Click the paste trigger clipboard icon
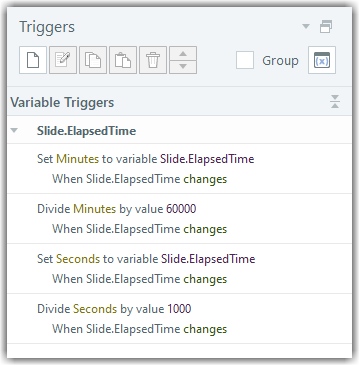Image resolution: width=360 pixels, height=366 pixels. [x=123, y=60]
